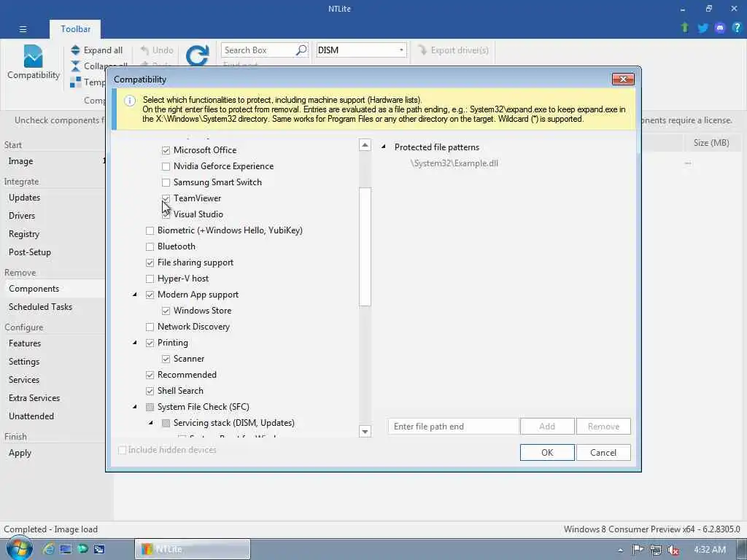This screenshot has width=747, height=560.
Task: Click OK in Compatibility dialog
Action: pyautogui.click(x=547, y=452)
